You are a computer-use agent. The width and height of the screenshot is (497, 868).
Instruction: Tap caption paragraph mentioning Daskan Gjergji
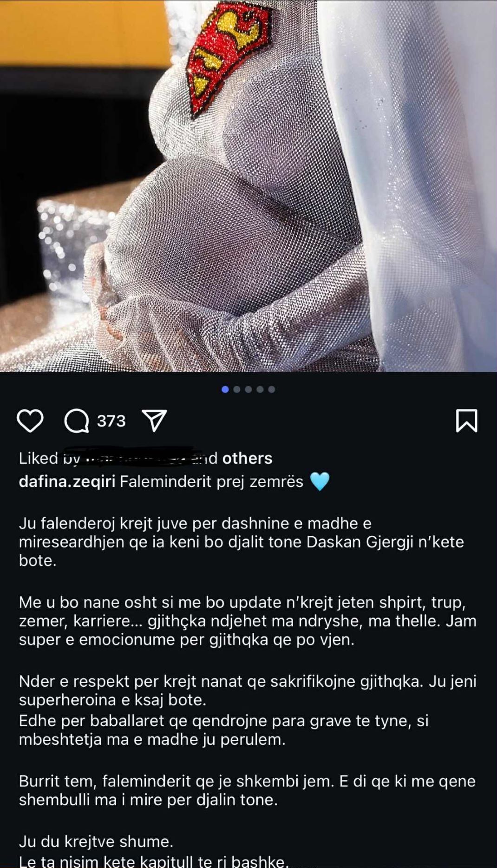(242, 542)
